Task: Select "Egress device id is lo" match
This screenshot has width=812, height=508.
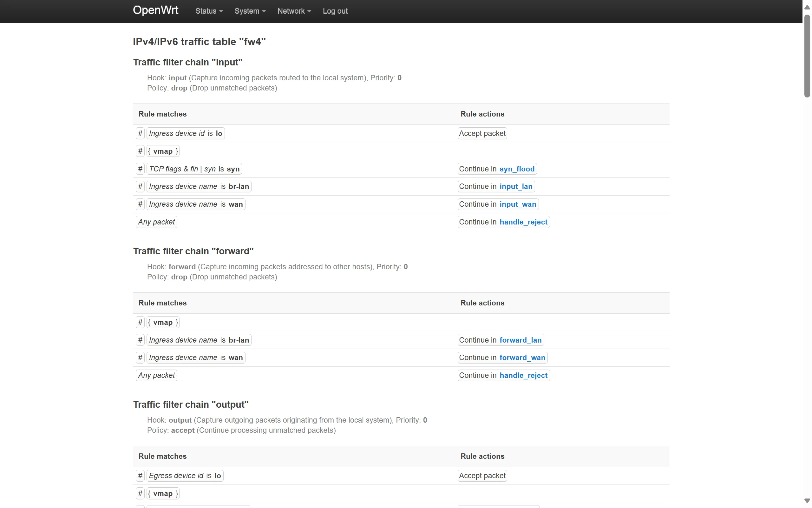Action: (x=185, y=476)
